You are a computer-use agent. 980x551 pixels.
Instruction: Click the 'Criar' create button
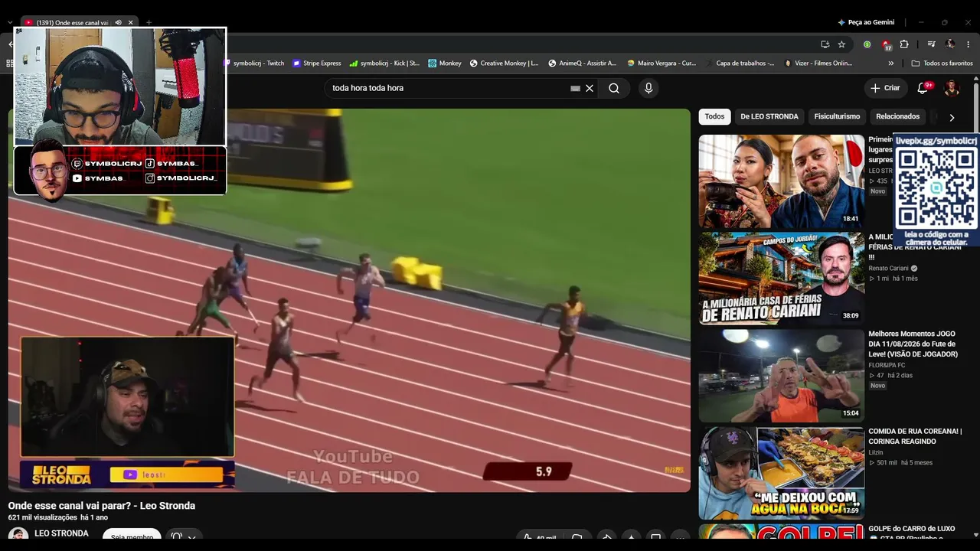[885, 88]
